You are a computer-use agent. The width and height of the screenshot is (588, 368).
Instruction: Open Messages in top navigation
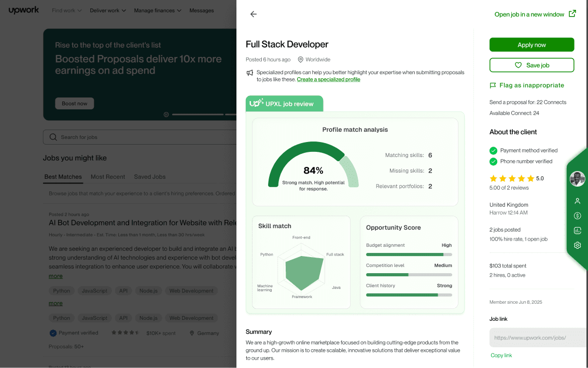click(x=201, y=10)
